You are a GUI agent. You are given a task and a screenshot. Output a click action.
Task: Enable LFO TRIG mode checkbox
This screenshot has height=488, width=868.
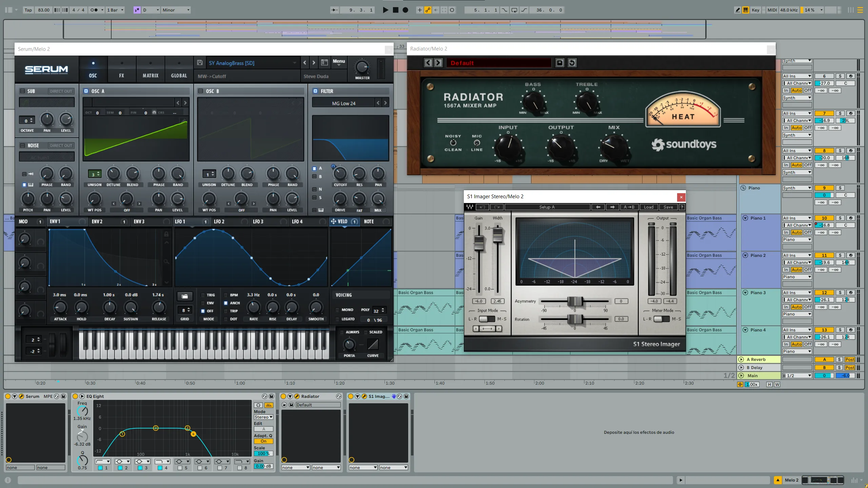(203, 295)
